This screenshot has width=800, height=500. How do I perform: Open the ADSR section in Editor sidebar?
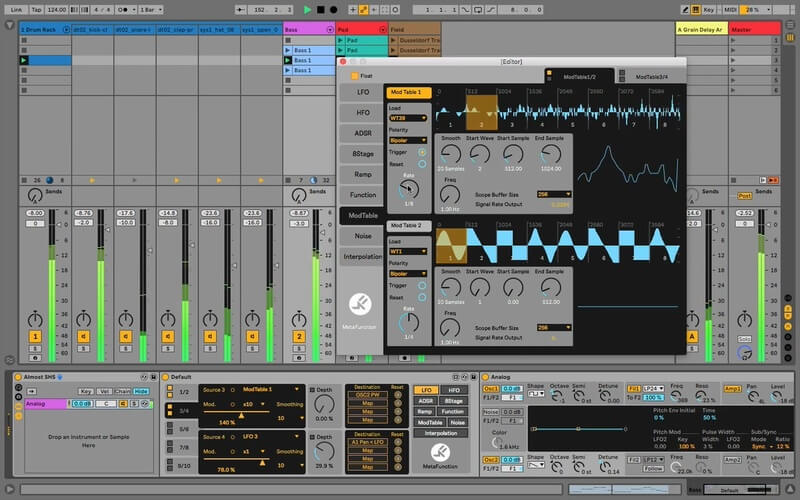pos(363,133)
